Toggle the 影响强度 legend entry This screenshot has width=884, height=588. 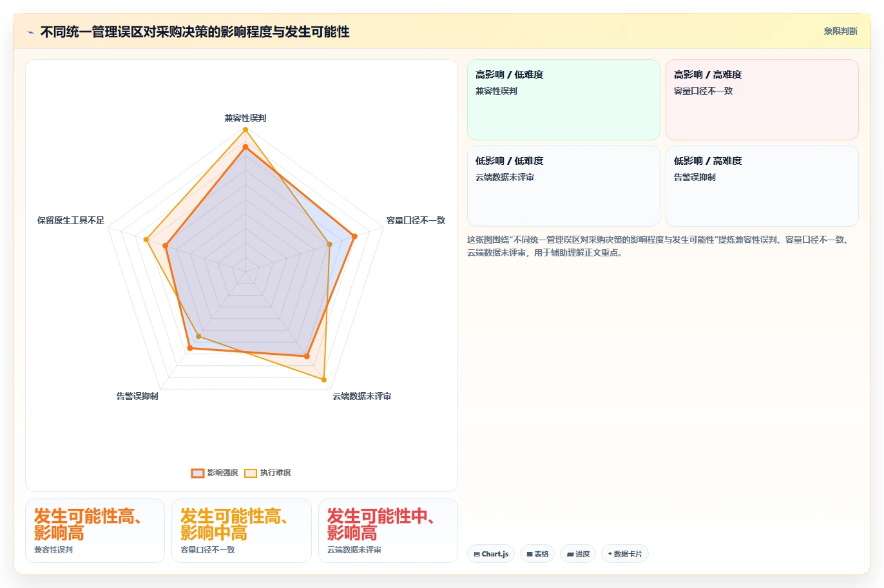215,473
